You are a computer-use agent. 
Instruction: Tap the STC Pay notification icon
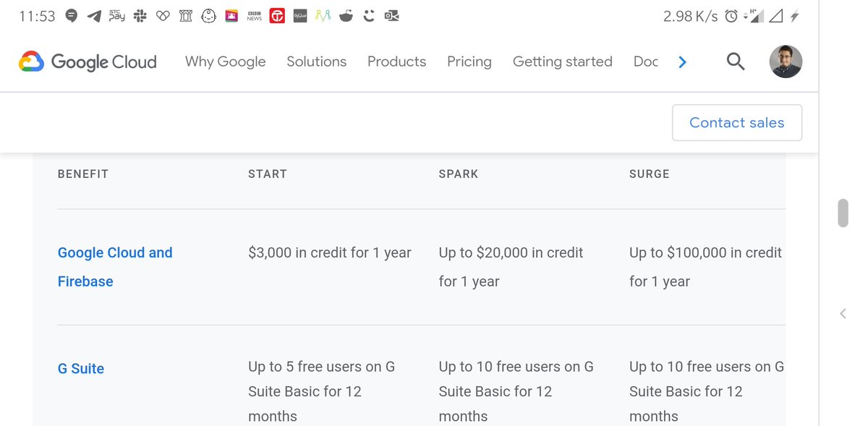pyautogui.click(x=117, y=16)
